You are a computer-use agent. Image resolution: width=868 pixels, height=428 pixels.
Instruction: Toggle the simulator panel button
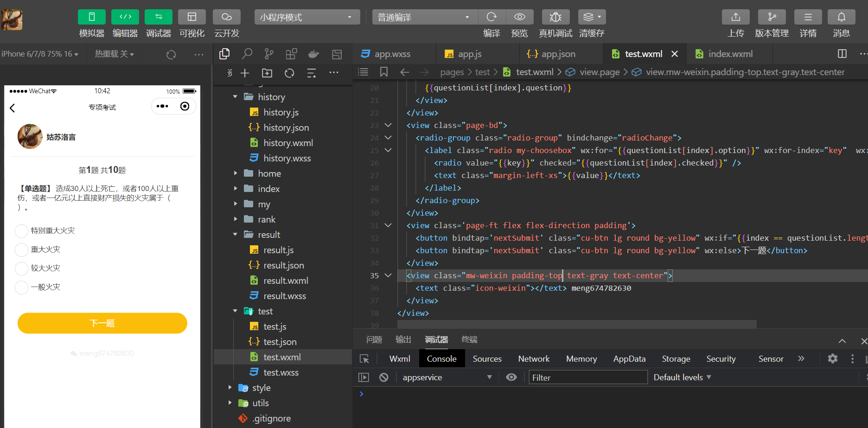[91, 17]
